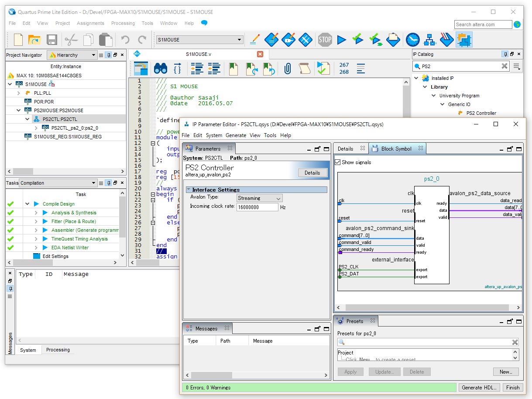Collapse the PS2MOUSE:PS2MOUSE node

click(19, 110)
